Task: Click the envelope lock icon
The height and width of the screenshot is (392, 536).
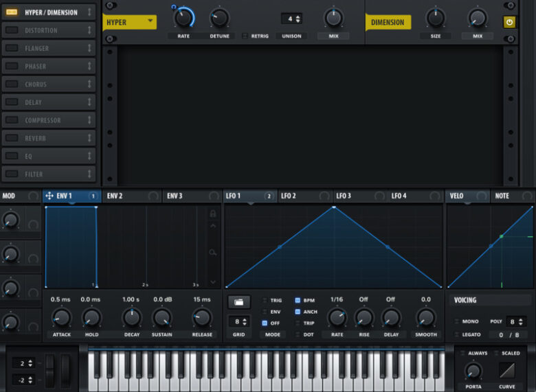Action: pyautogui.click(x=213, y=214)
